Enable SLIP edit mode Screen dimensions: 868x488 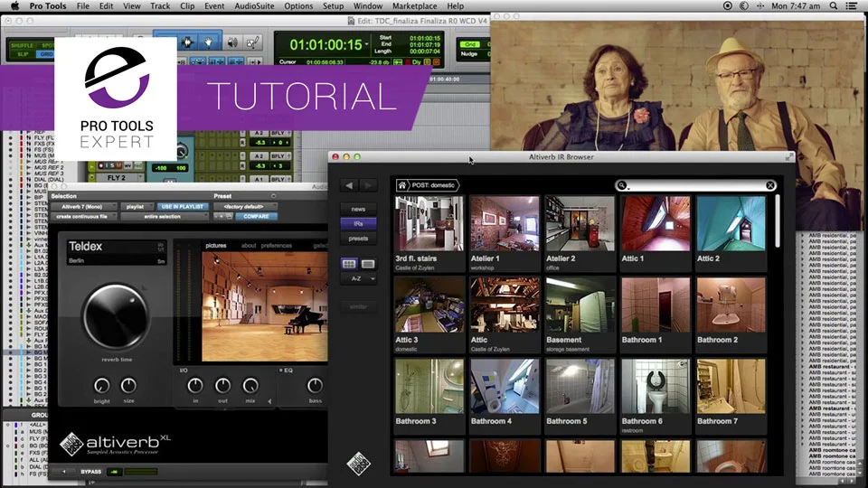(23, 54)
